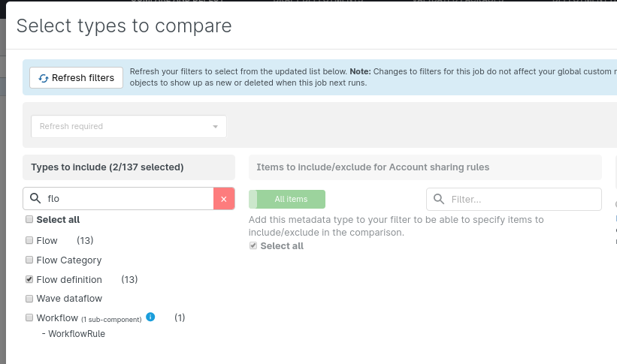Open the Refresh required dropdown

click(129, 126)
